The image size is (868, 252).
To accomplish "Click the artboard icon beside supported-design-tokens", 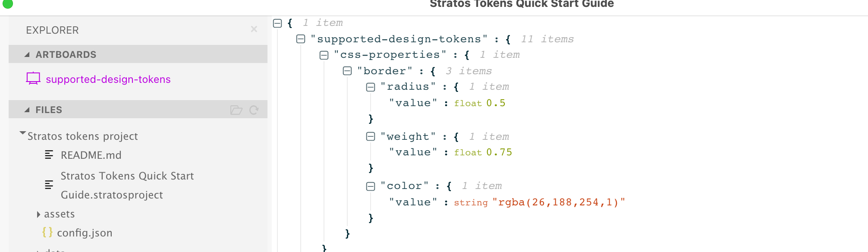I will pos(33,79).
